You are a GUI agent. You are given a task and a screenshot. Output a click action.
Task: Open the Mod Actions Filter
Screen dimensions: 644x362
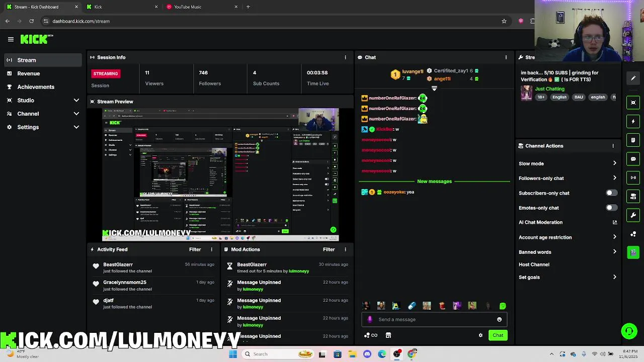tap(329, 249)
